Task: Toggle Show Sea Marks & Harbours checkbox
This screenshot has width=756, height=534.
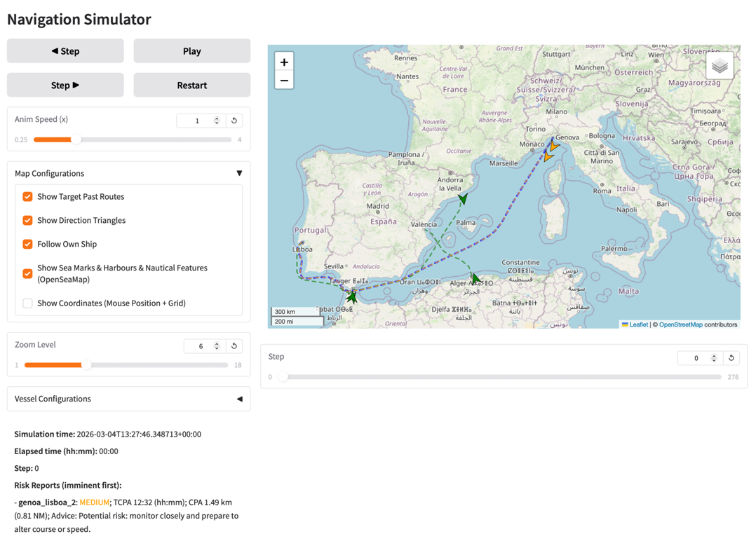Action: coord(27,274)
